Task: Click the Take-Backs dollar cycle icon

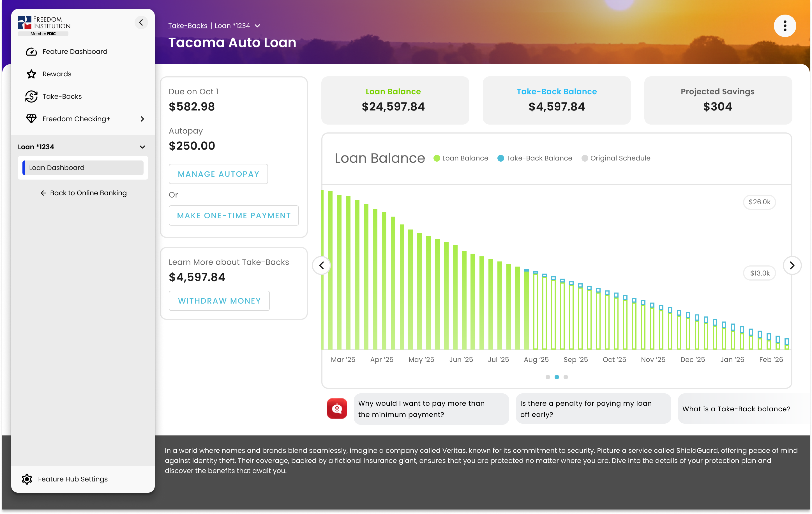Action: click(31, 97)
